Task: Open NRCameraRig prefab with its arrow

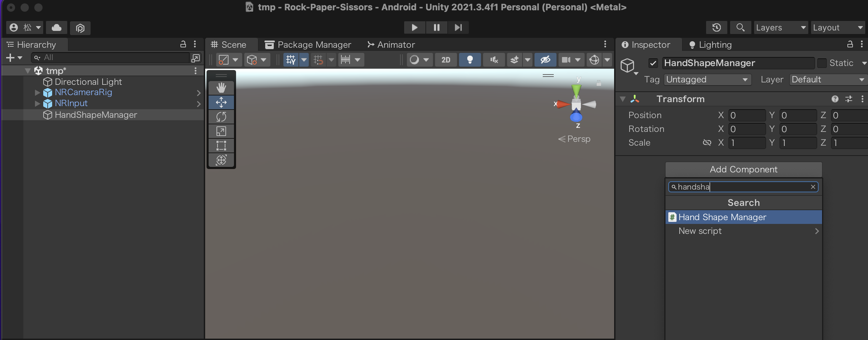Action: tap(199, 93)
